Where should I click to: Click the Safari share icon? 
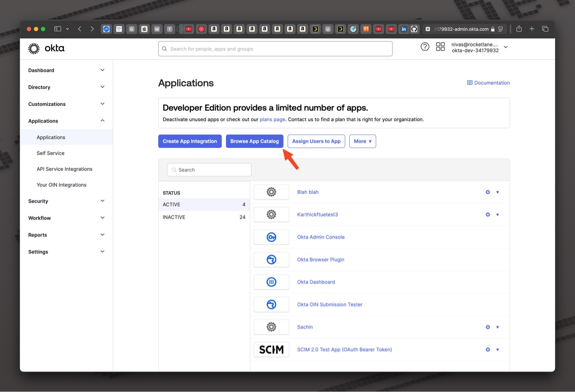tap(519, 29)
